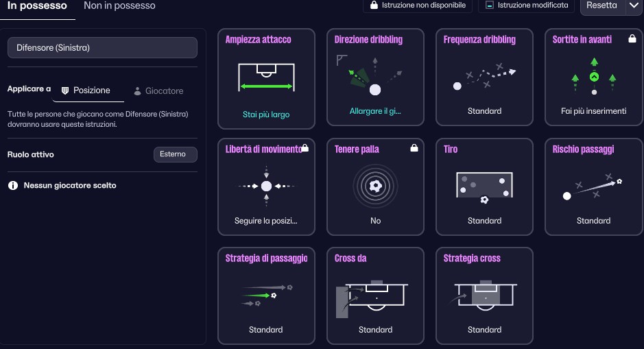
Task: Click the Tiro shooting area icon
Action: (484, 186)
